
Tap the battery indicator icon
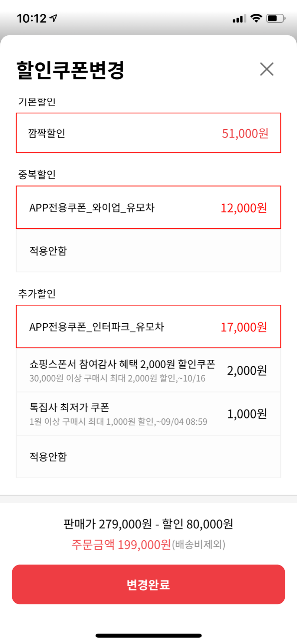[275, 18]
